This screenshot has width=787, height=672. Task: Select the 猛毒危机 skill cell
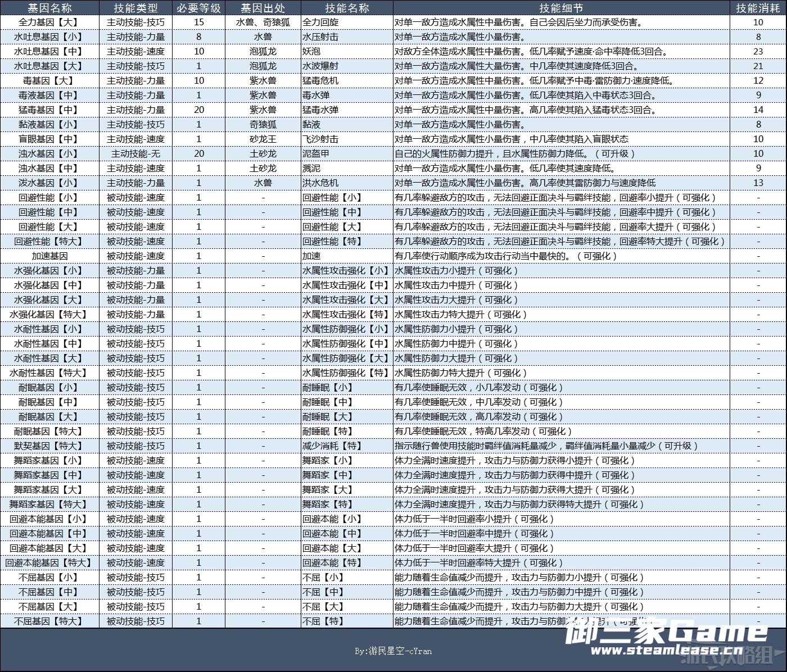coord(321,81)
